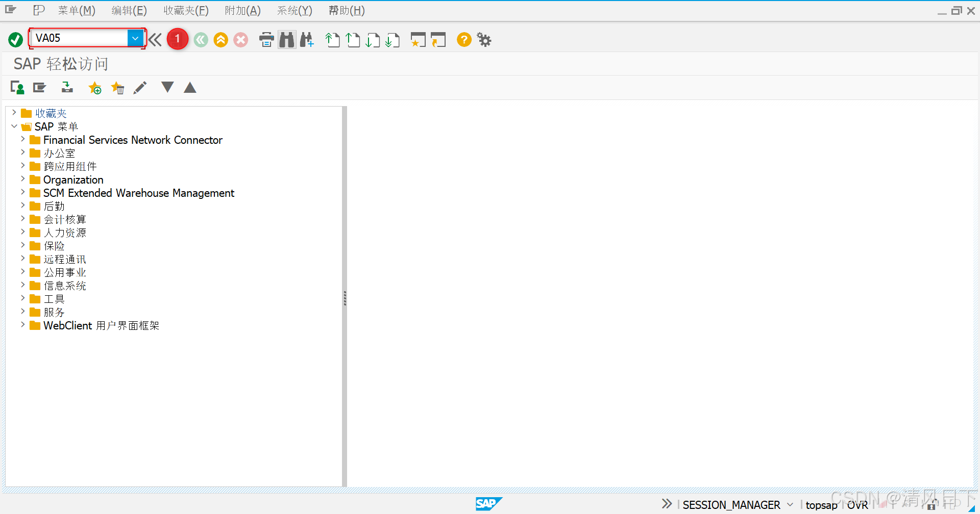Click the OVR insert mode indicator

pos(857,505)
